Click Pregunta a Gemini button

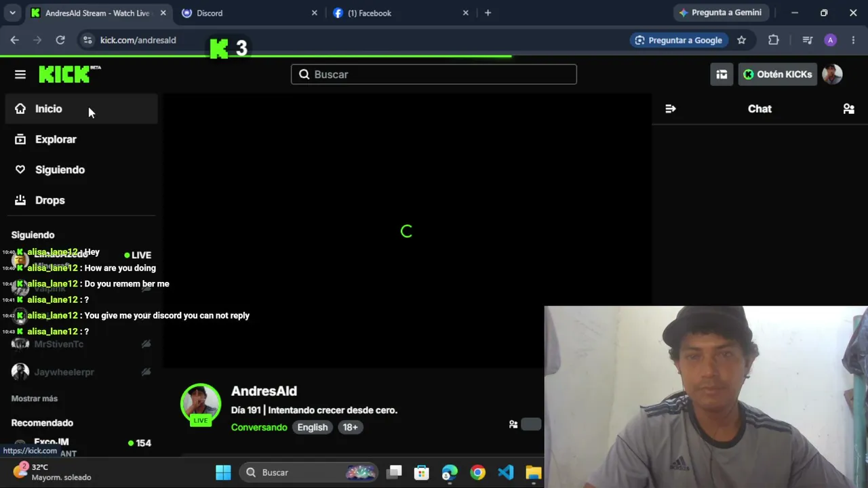click(720, 12)
